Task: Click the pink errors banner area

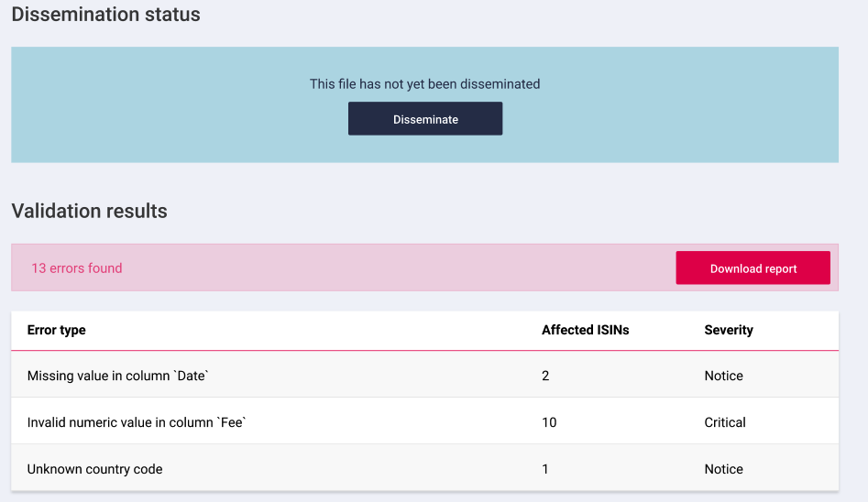Action: click(424, 267)
